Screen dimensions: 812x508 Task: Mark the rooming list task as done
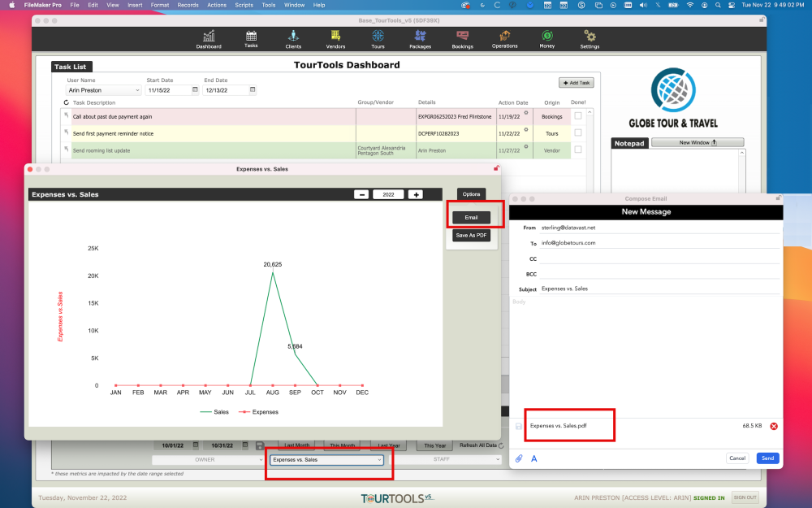click(578, 149)
